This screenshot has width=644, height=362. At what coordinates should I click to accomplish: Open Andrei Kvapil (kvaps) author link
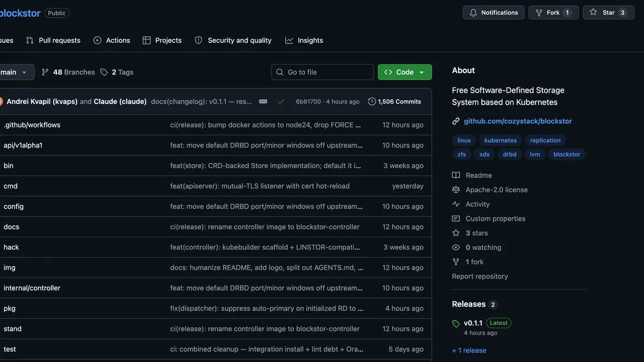42,101
